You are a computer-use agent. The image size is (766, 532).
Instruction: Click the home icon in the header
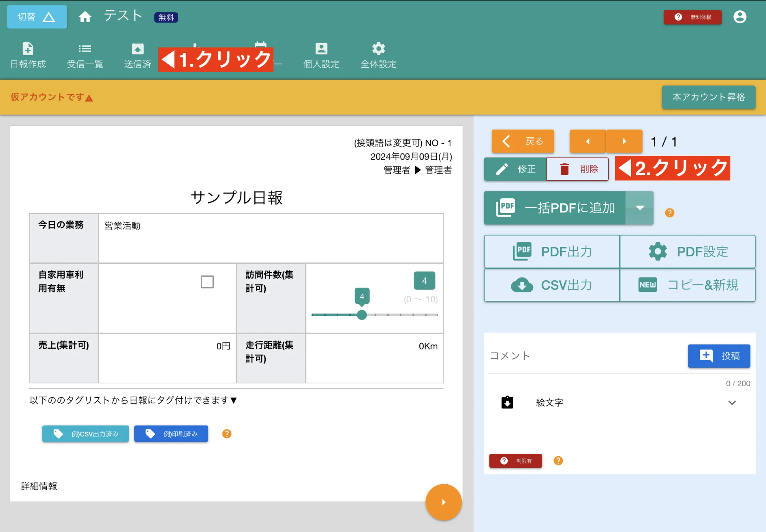coord(85,16)
